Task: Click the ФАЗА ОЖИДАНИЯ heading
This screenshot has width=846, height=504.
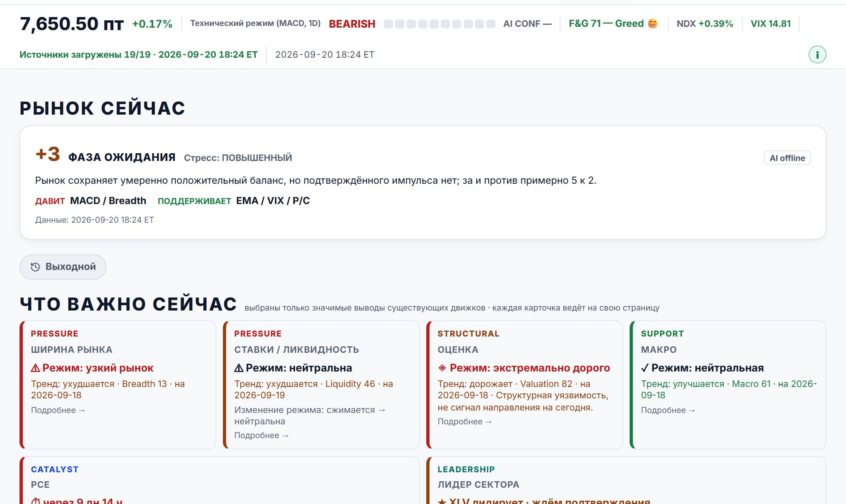Action: [122, 157]
